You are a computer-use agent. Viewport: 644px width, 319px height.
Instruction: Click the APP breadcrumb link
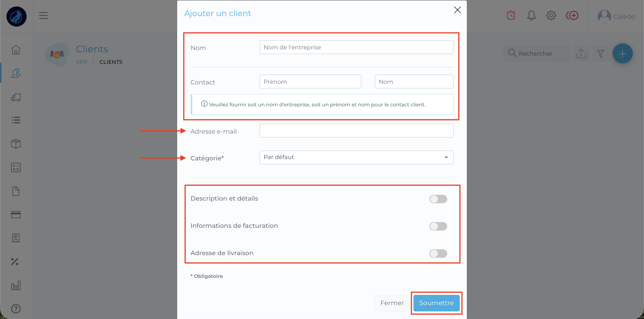(81, 62)
